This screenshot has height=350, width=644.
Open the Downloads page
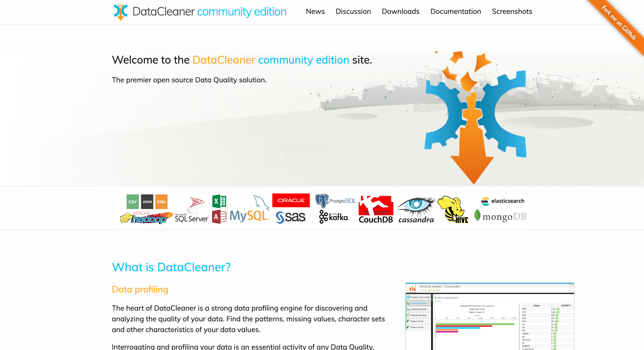400,11
